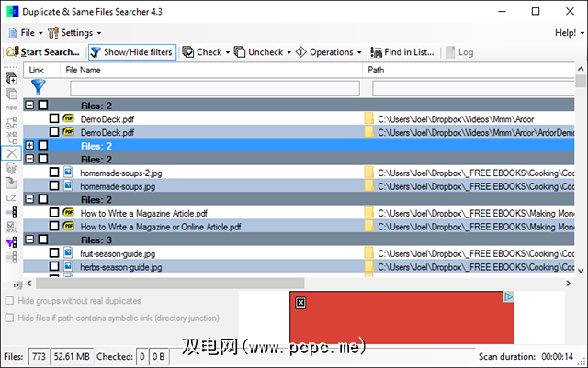Sort by the File Name column header
Screen dimensions: 588x368
[211, 70]
